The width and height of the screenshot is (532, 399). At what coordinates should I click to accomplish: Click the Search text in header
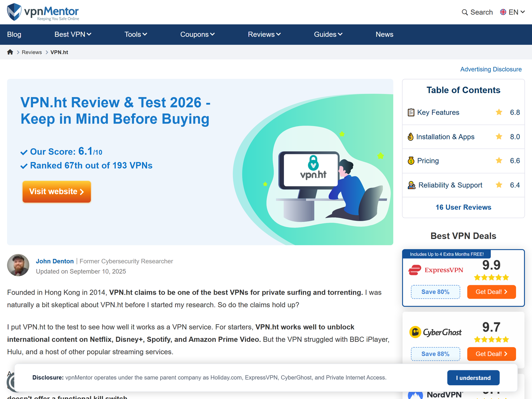tap(481, 12)
